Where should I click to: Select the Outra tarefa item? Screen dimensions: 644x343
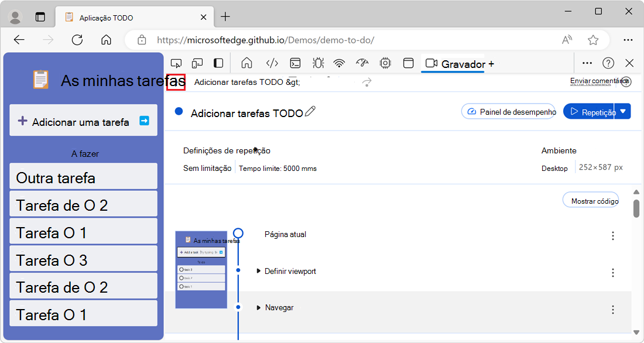pyautogui.click(x=83, y=176)
